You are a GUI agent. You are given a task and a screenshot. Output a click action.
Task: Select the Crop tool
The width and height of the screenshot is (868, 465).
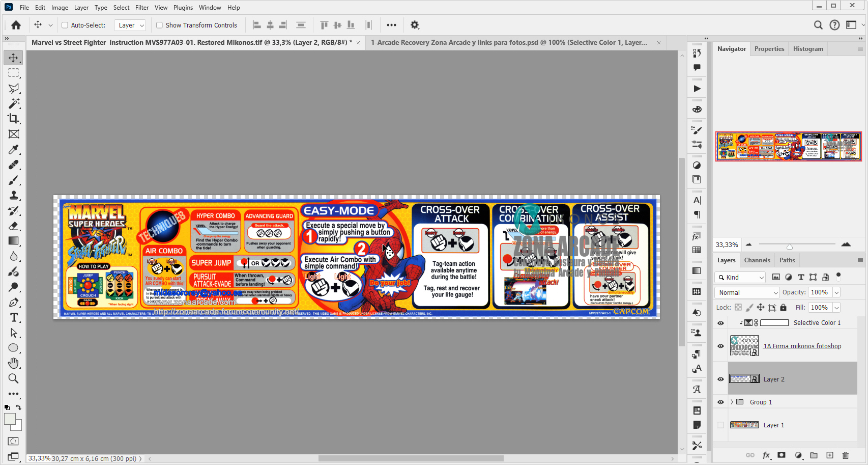13,119
